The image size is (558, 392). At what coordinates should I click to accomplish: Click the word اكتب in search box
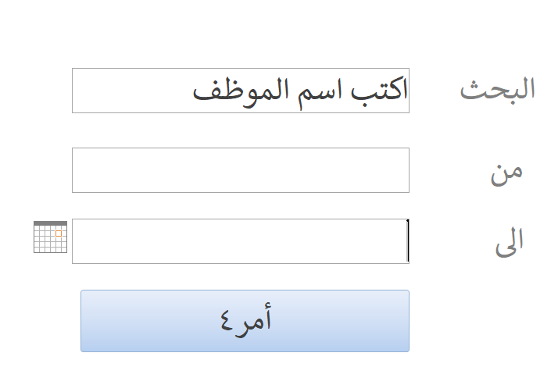tap(379, 91)
